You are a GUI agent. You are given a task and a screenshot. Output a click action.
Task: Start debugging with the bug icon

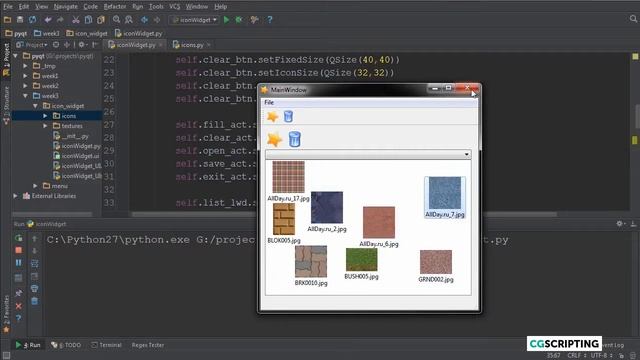239,20
